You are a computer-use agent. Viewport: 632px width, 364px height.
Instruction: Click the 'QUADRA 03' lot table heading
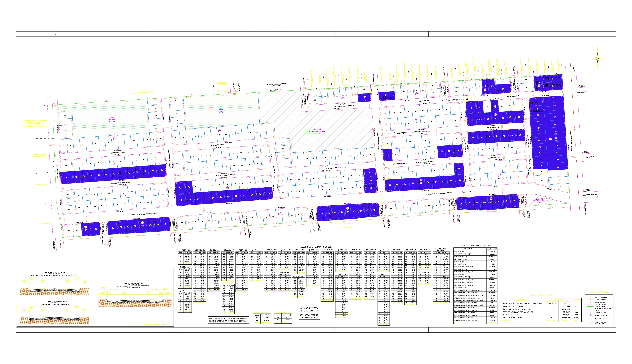point(185,291)
